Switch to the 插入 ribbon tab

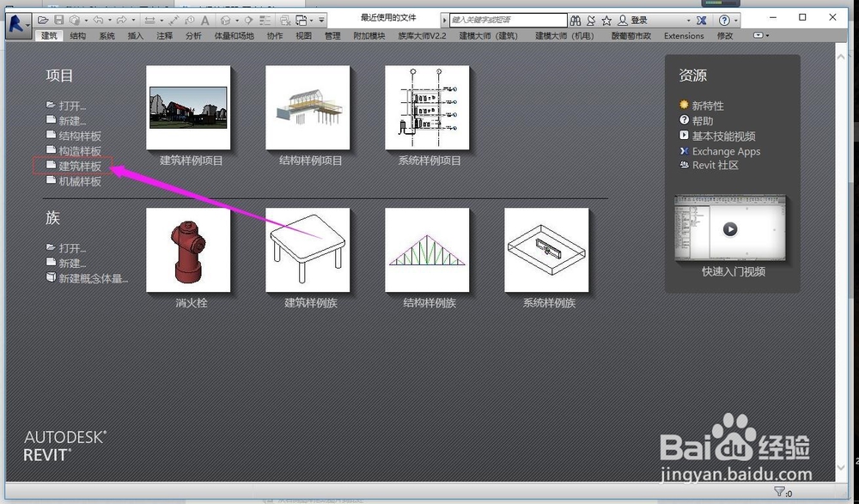136,35
